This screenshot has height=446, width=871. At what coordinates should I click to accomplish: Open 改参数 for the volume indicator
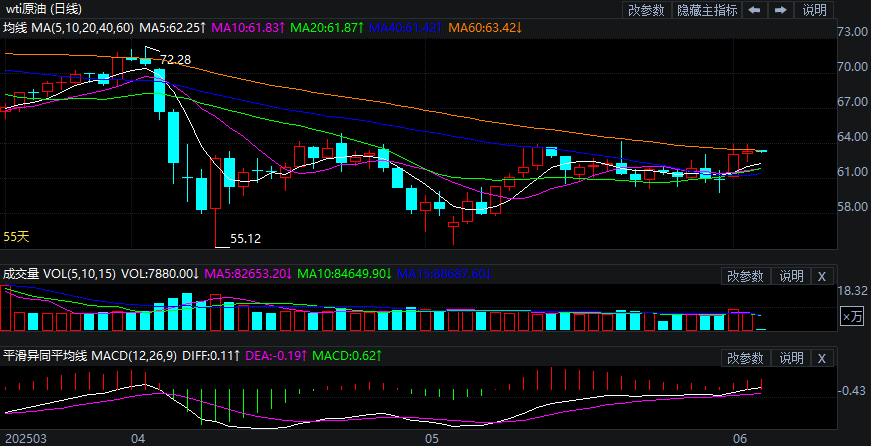click(x=745, y=276)
